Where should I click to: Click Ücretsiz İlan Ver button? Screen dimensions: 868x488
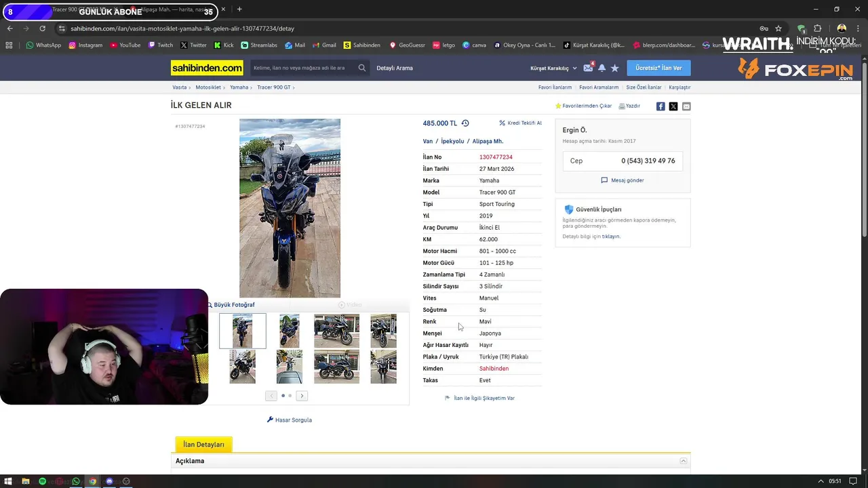coord(658,68)
